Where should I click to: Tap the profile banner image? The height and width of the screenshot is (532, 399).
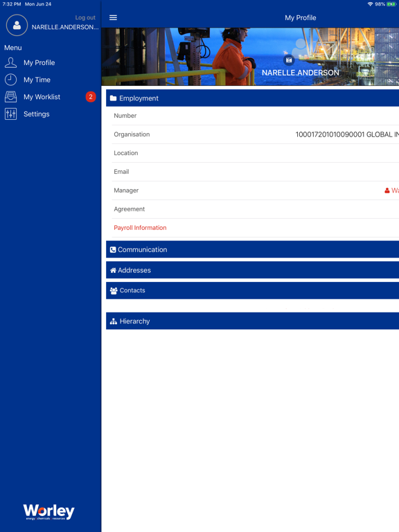(250, 56)
